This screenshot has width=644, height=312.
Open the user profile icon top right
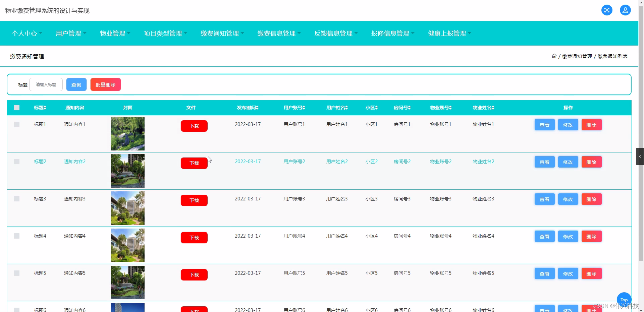625,10
